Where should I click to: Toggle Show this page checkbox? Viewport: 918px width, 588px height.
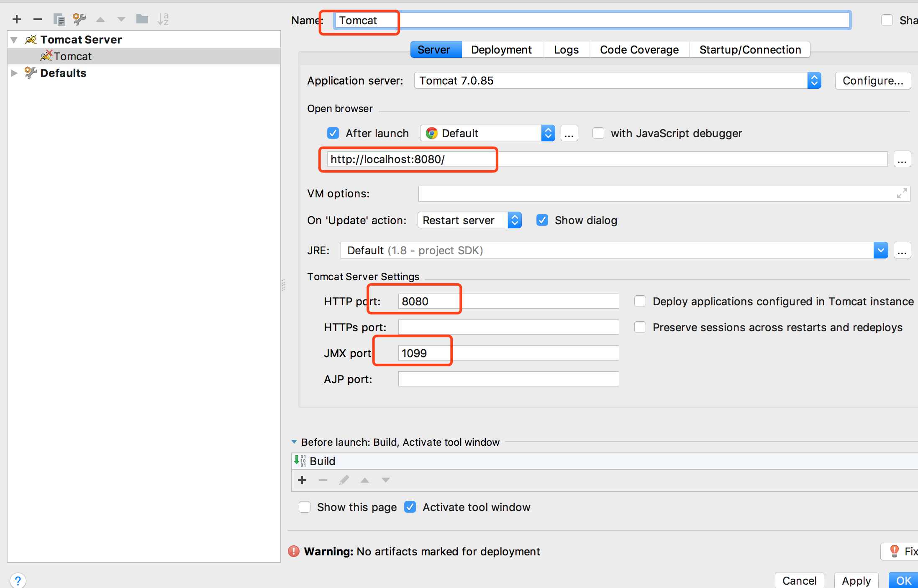305,507
